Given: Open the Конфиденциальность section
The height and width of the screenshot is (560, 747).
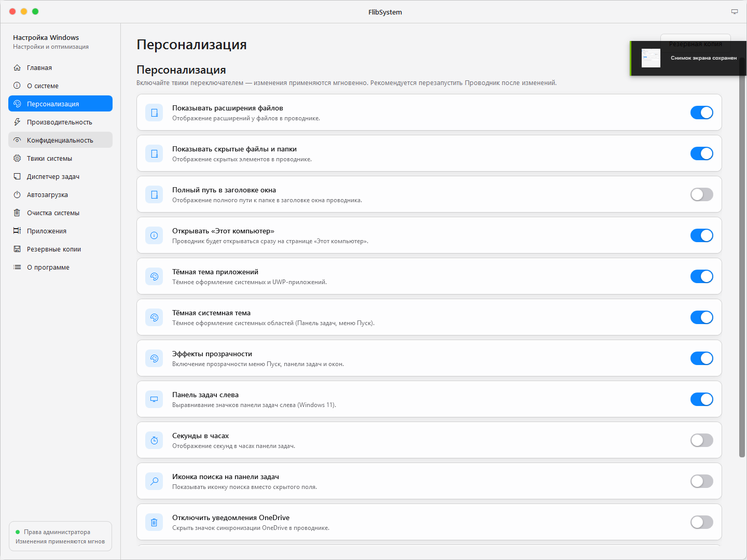Looking at the screenshot, I should pyautogui.click(x=60, y=140).
